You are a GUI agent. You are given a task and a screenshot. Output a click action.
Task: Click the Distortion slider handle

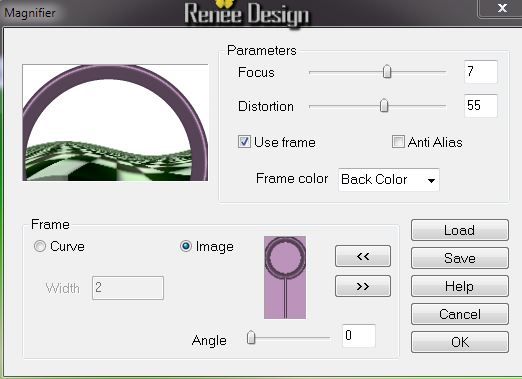pos(384,105)
